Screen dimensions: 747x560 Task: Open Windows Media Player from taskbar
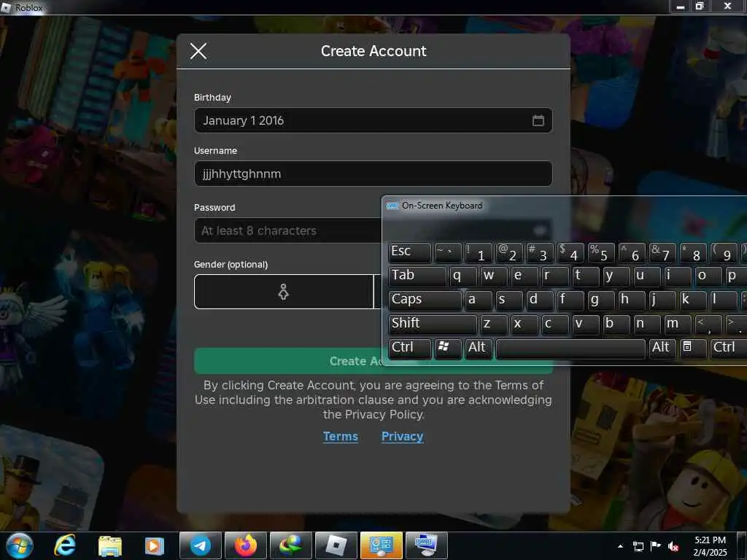(155, 545)
